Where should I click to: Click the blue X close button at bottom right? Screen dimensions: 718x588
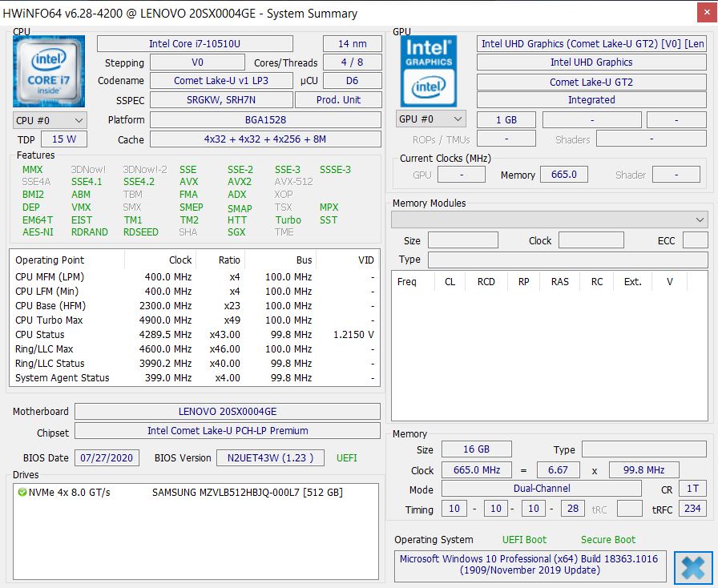click(x=693, y=568)
